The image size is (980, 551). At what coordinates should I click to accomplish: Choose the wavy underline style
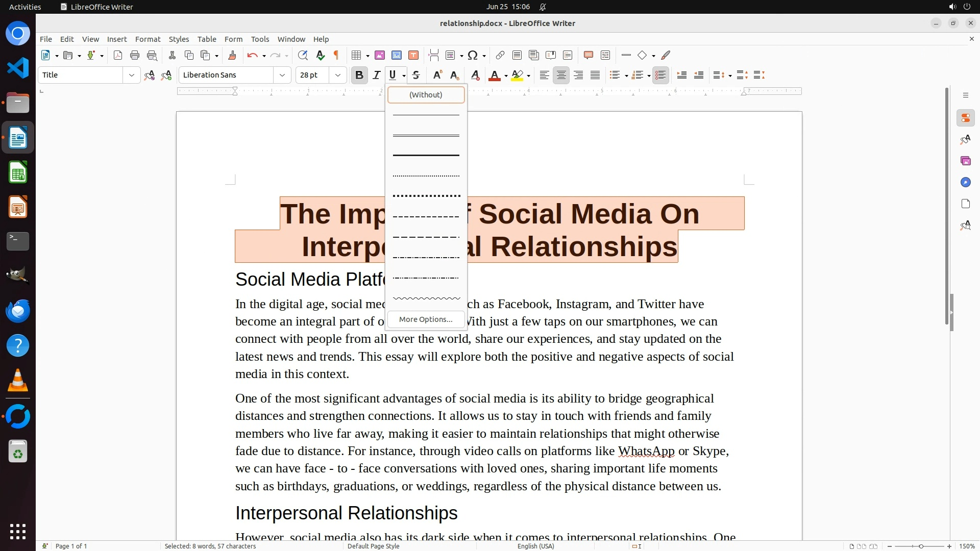(x=426, y=298)
